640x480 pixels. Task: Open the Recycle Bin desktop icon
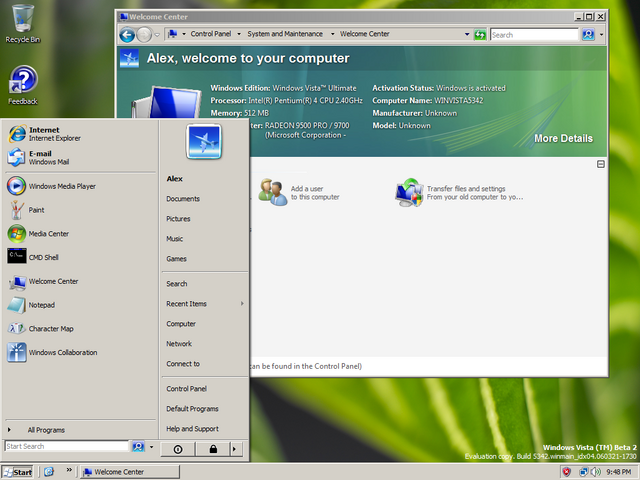[x=23, y=23]
